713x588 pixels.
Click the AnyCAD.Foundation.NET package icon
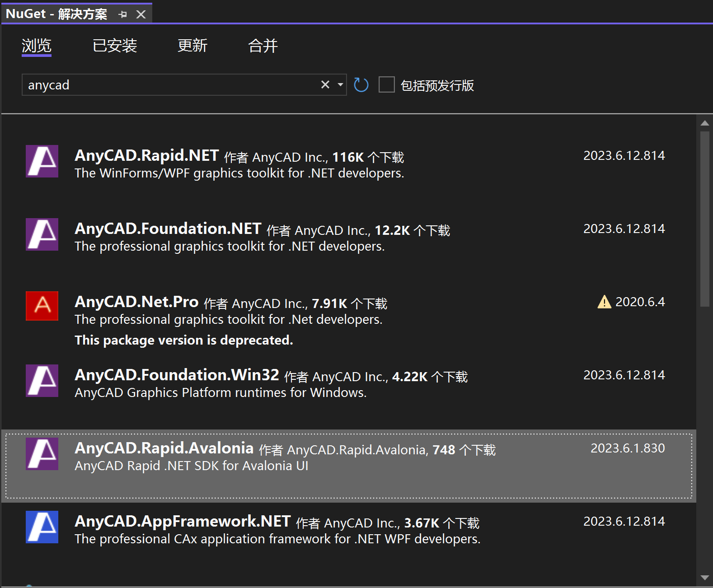(x=42, y=234)
